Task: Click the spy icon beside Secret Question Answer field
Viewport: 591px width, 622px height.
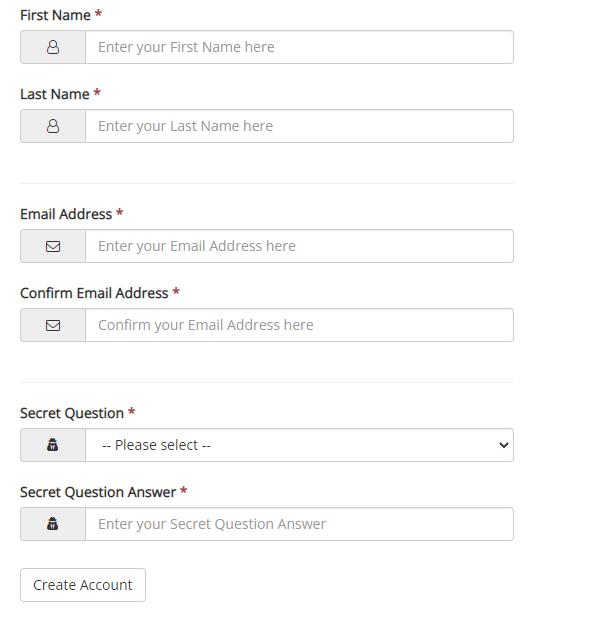Action: coord(52,524)
